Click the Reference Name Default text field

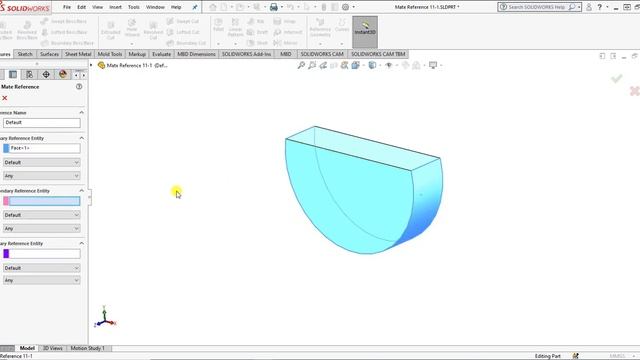pyautogui.click(x=42, y=122)
